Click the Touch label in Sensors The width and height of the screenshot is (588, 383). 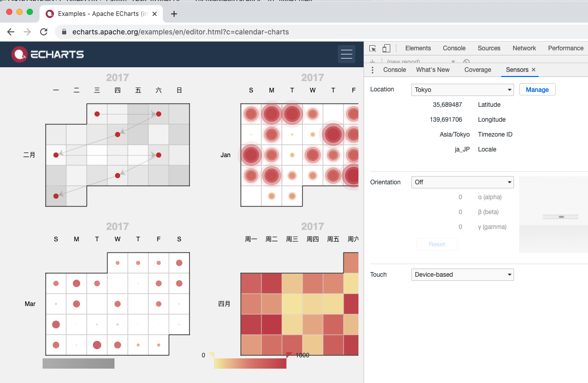(x=378, y=275)
